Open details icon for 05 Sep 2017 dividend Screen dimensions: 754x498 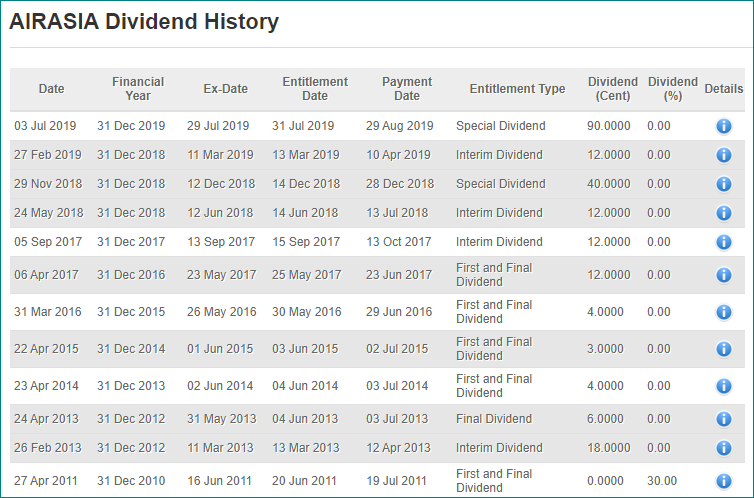(x=724, y=242)
